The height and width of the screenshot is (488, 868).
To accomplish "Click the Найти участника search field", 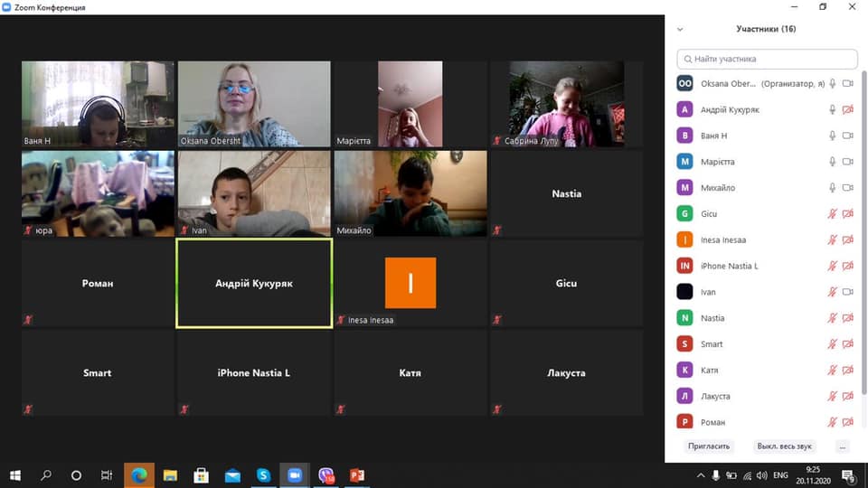I will pos(767,59).
